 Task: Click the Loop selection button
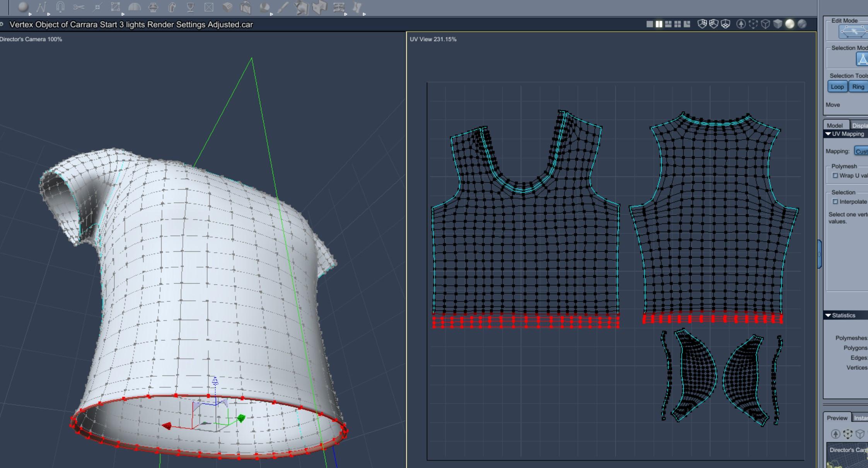click(x=837, y=87)
